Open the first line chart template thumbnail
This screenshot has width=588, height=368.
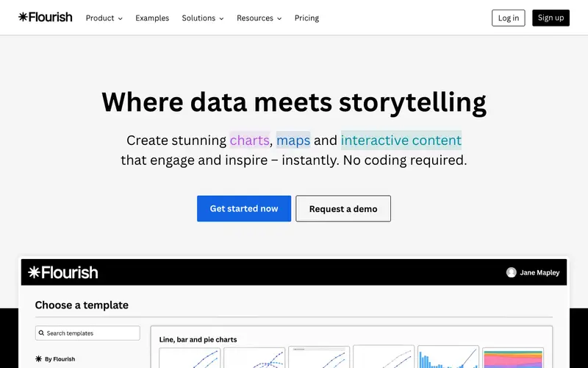[190, 357]
